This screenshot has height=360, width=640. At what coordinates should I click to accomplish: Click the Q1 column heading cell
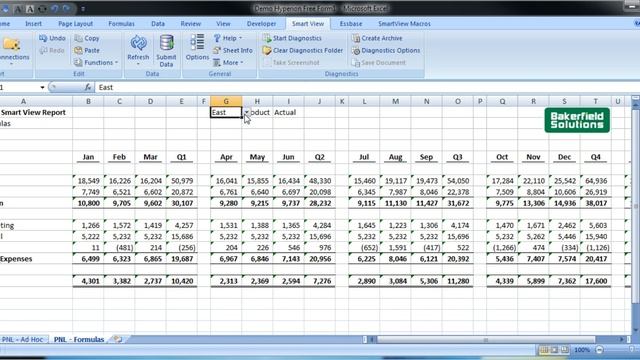tap(181, 157)
